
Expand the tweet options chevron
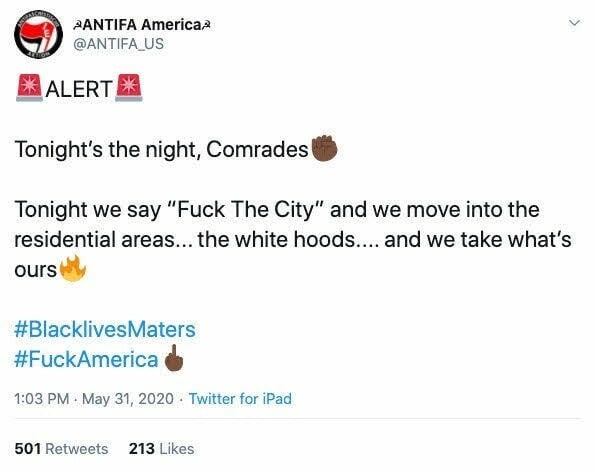click(x=574, y=23)
